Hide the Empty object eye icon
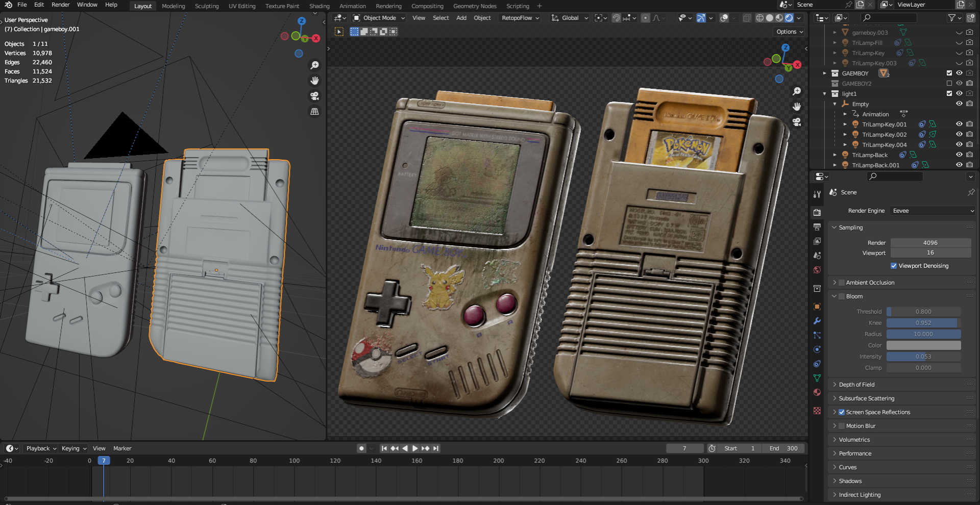 (x=959, y=104)
